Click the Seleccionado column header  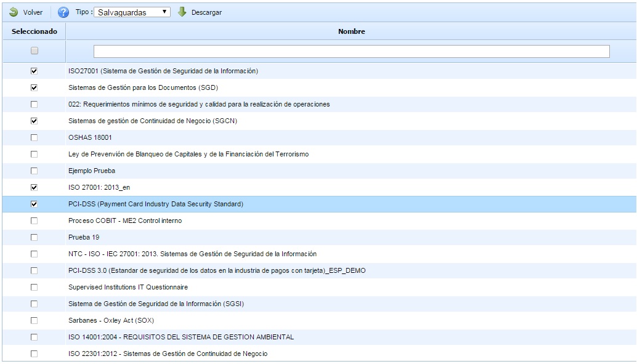[34, 31]
